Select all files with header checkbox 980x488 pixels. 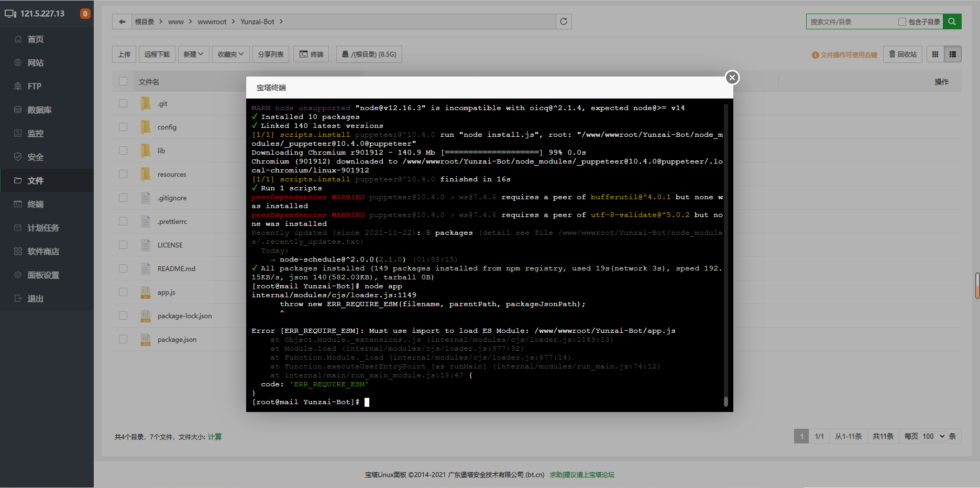click(123, 81)
